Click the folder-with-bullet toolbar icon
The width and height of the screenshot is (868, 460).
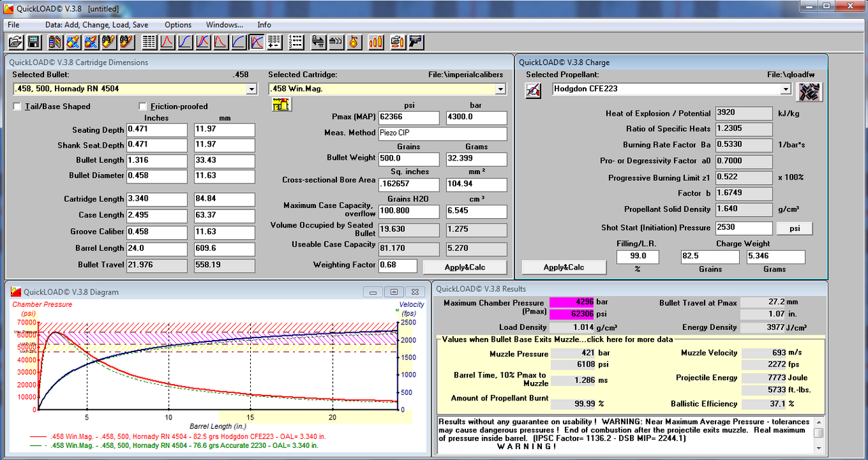point(398,42)
